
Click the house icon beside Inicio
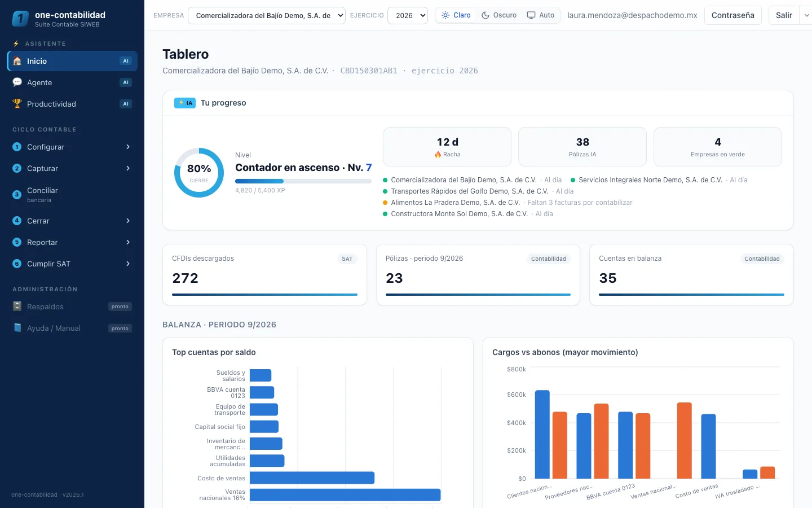(17, 61)
